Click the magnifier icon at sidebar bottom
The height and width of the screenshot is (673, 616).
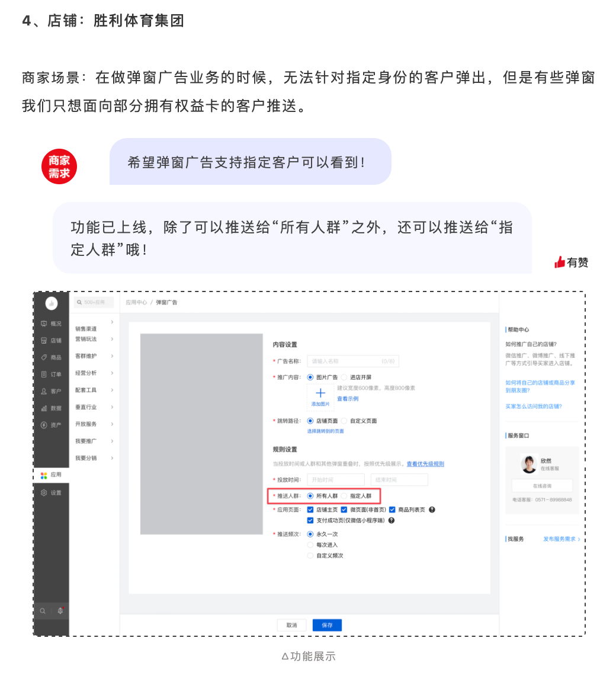(x=43, y=611)
